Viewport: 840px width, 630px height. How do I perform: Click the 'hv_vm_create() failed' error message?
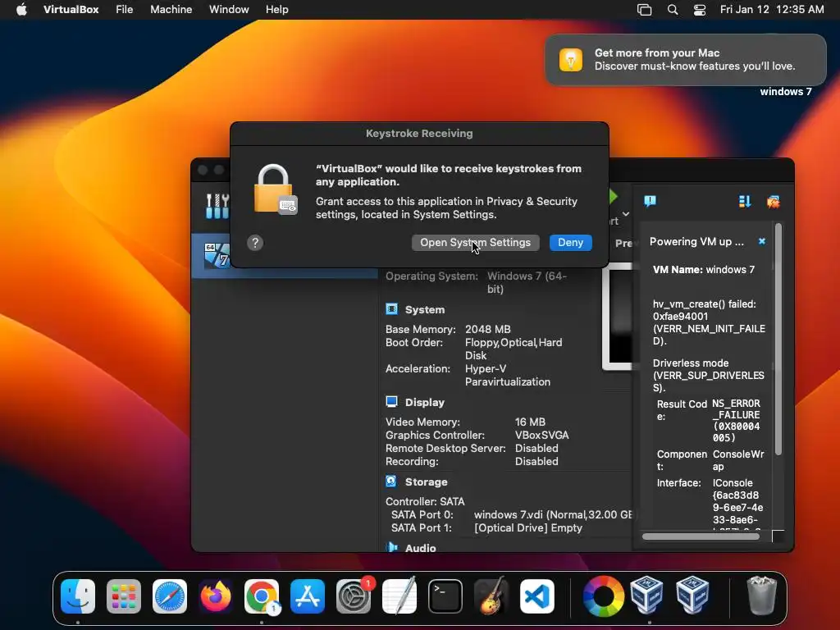709,322
